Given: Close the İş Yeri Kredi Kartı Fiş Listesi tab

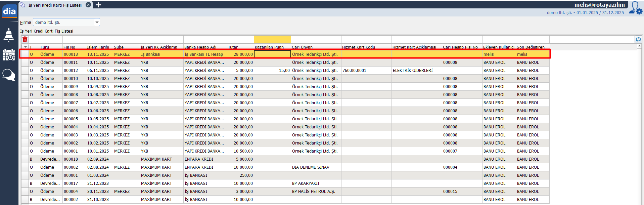Looking at the screenshot, I should pyautogui.click(x=88, y=5).
